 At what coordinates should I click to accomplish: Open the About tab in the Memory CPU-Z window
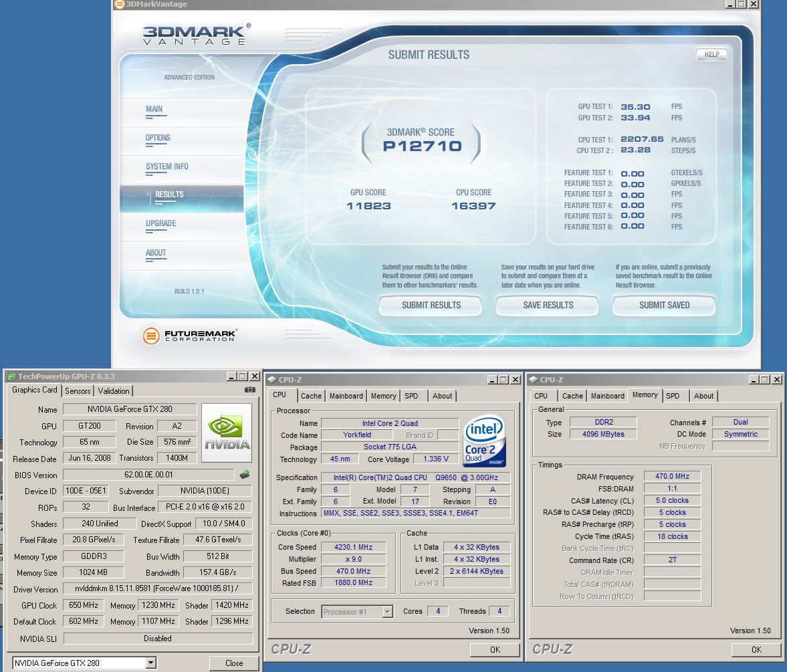click(703, 396)
